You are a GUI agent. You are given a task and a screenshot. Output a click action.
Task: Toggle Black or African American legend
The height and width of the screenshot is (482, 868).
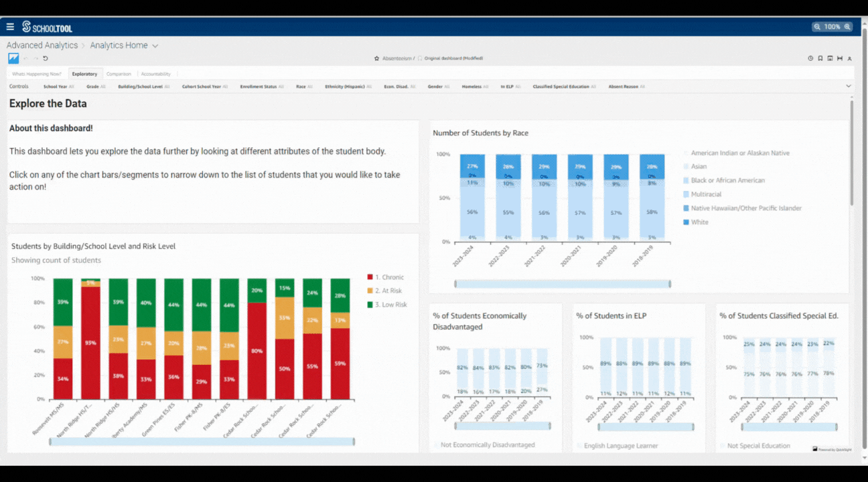pos(724,180)
